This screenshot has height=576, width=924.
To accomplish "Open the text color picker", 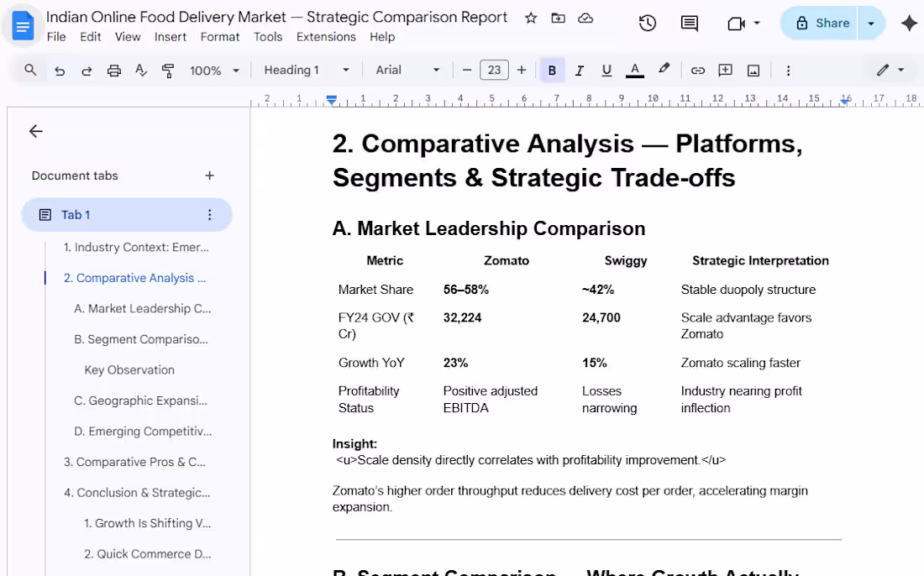I will coord(635,71).
